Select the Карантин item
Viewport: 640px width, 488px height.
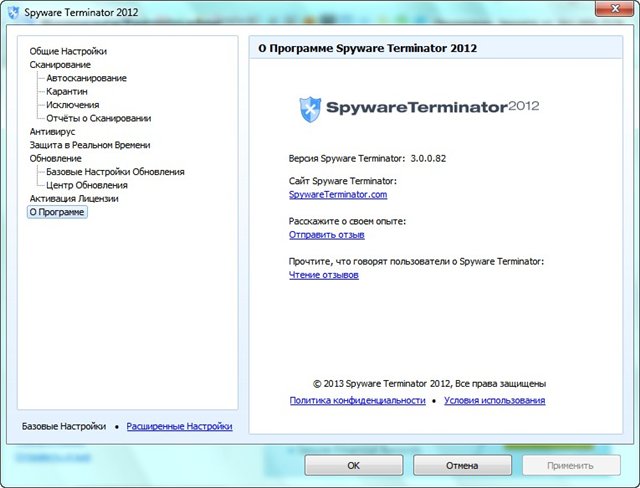[x=67, y=91]
